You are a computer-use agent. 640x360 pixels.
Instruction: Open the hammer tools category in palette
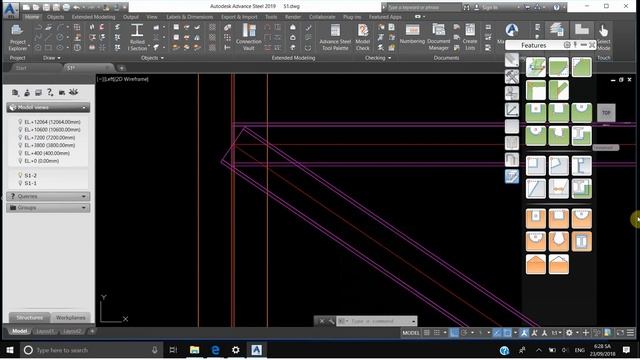(x=512, y=77)
